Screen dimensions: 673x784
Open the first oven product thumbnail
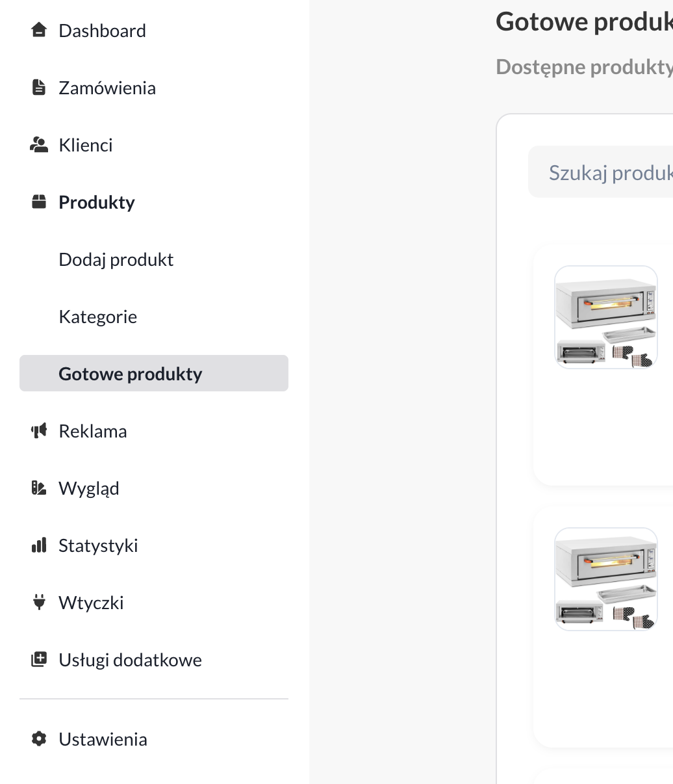click(x=605, y=317)
